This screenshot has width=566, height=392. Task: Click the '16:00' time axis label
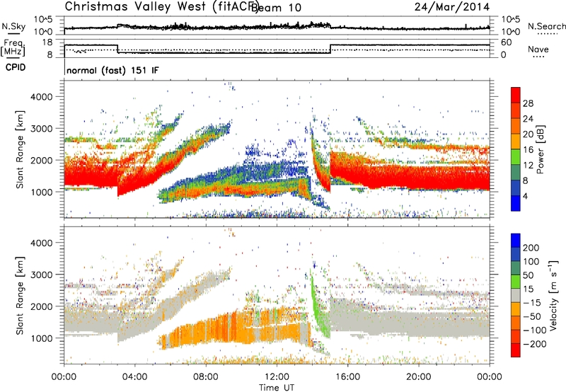[347, 377]
